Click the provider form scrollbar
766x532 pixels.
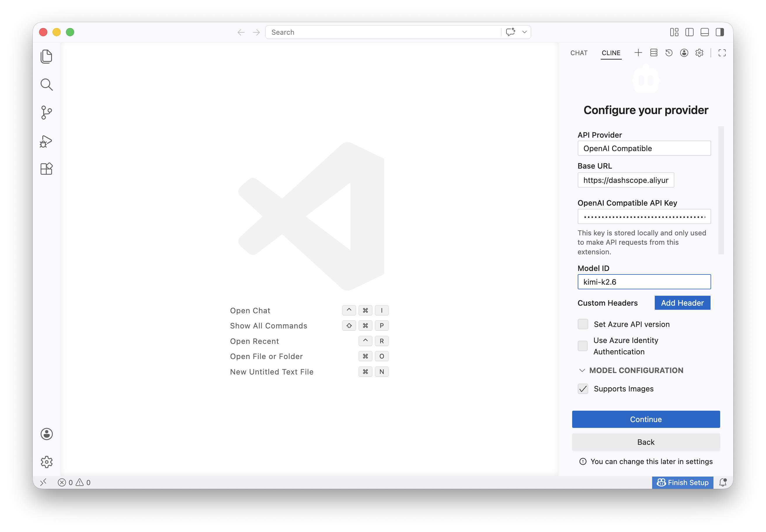(721, 190)
